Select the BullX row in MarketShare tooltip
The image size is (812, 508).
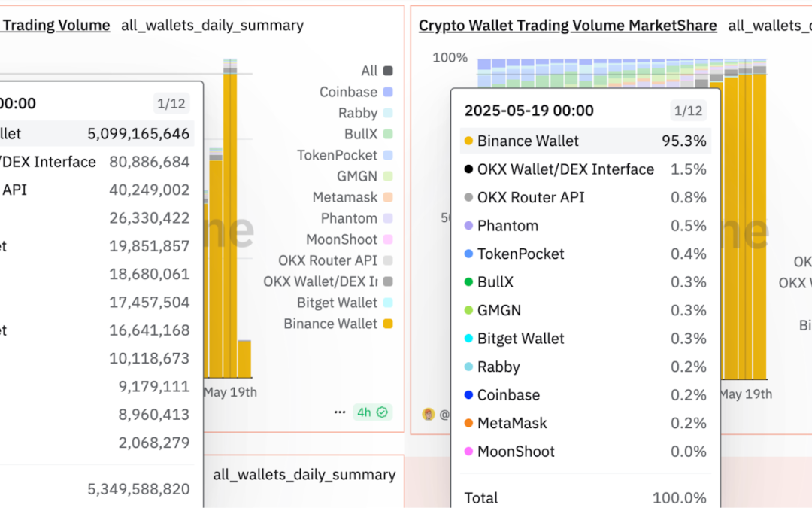click(586, 282)
